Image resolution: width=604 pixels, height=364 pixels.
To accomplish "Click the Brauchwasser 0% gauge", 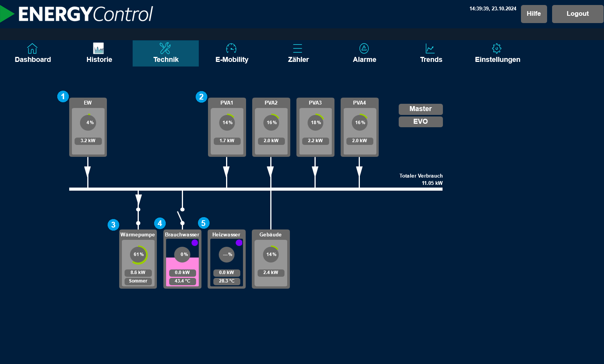I will [182, 254].
